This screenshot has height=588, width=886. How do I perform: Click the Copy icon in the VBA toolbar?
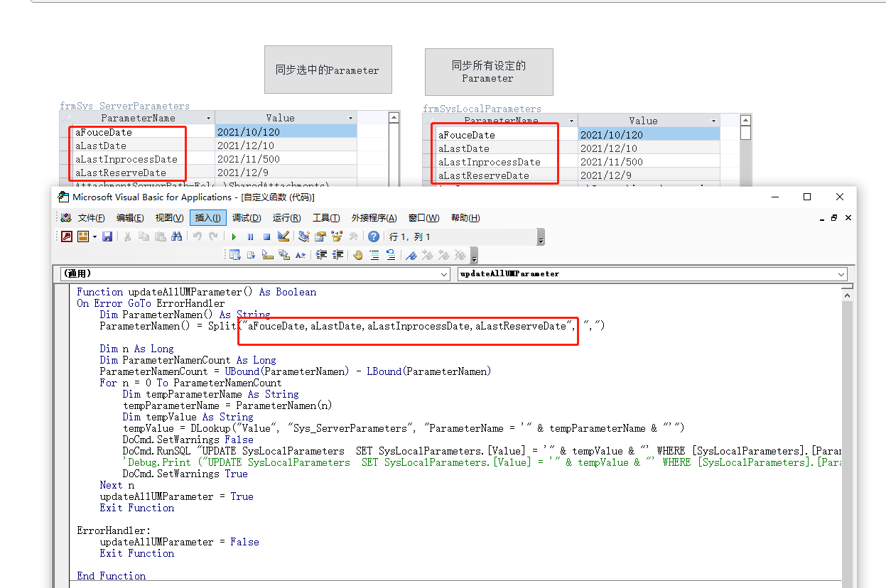click(x=144, y=236)
